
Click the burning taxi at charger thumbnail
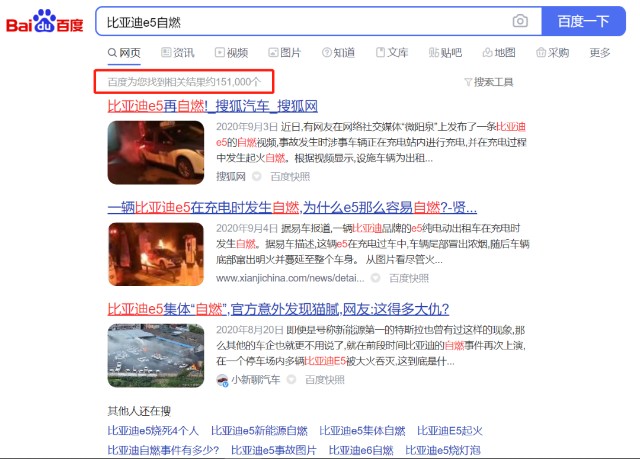click(x=156, y=254)
